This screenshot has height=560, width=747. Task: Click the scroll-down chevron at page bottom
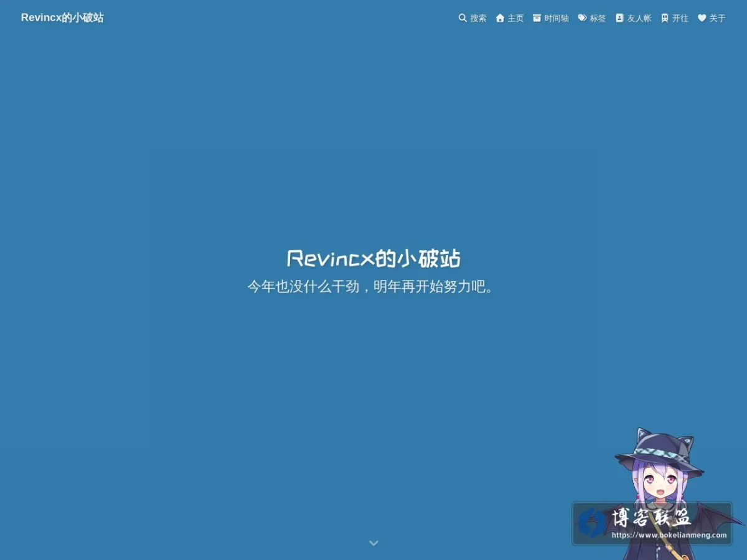[374, 543]
